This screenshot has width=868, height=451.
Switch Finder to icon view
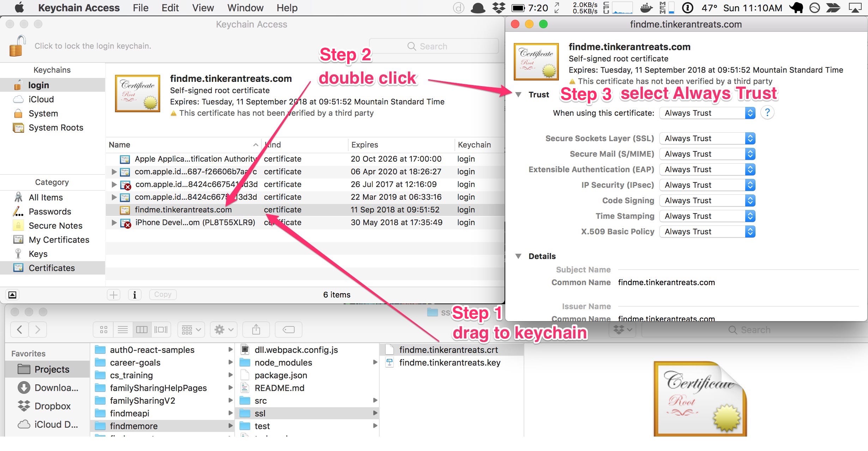(104, 330)
